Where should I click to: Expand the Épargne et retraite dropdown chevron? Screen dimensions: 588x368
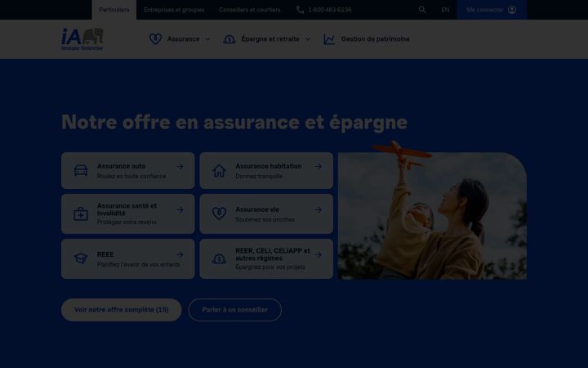pyautogui.click(x=308, y=39)
